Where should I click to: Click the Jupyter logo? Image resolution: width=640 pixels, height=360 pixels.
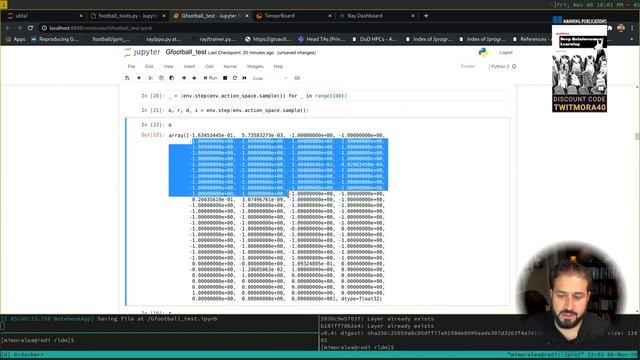point(142,52)
